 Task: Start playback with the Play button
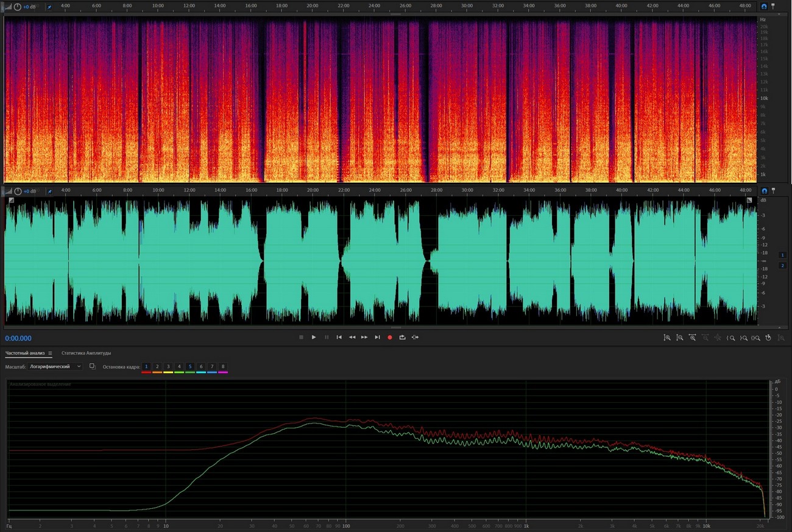pos(314,337)
